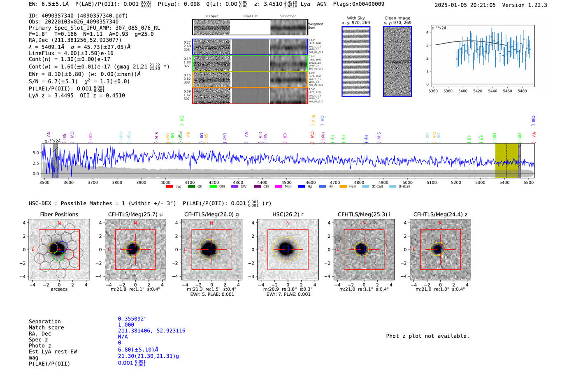Select the red fiber circle in Fiber Positions
The image size is (576, 392).
click(x=68, y=254)
